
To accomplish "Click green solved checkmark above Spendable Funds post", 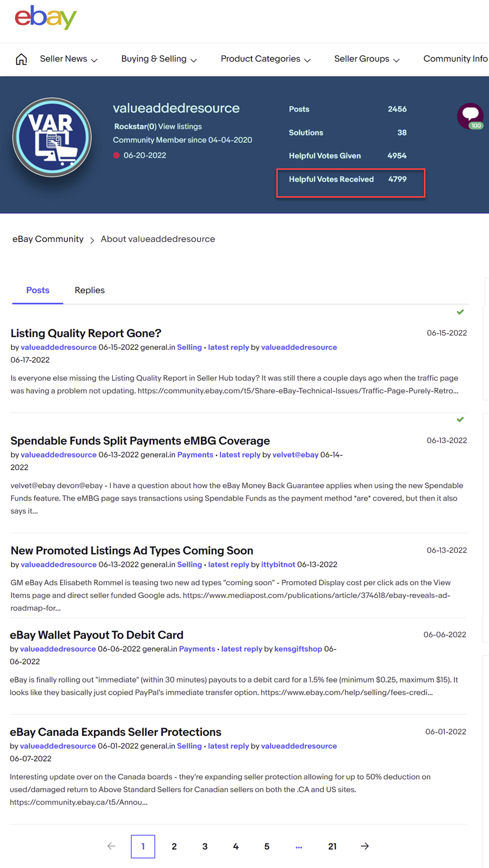I will point(460,420).
